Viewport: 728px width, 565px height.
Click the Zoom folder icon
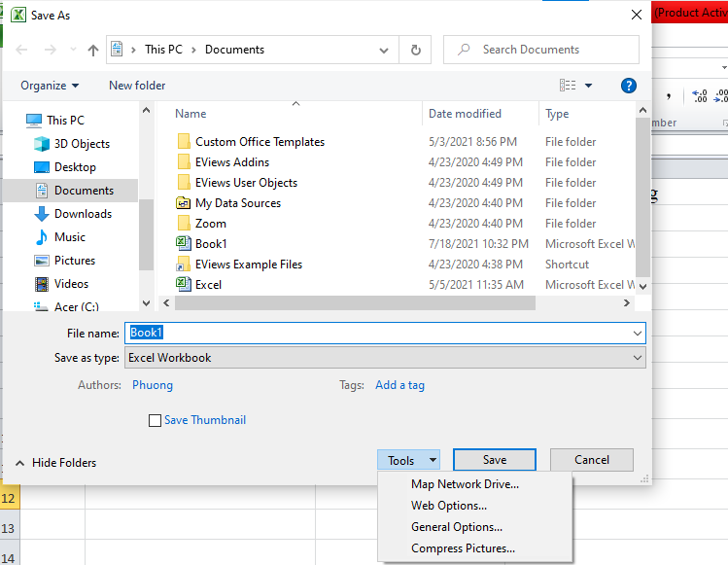(x=184, y=223)
